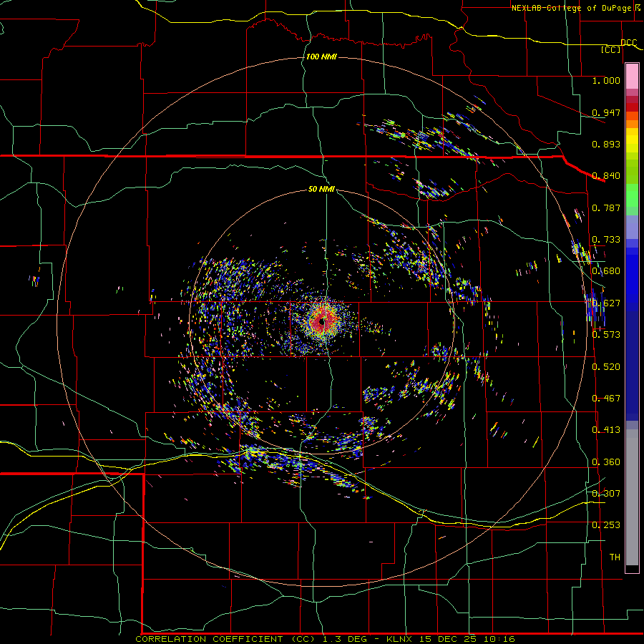The height and width of the screenshot is (644, 644).
Task: Click the [CC] legend header
Action: pyautogui.click(x=611, y=49)
